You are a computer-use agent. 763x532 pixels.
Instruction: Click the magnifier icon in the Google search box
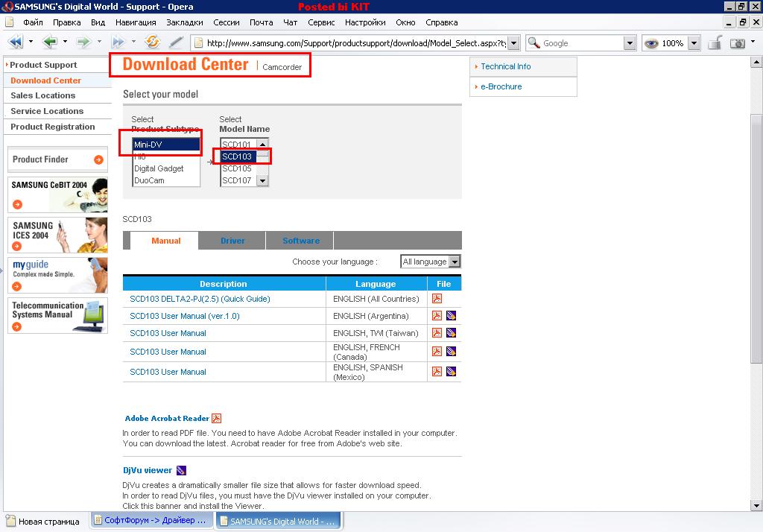click(534, 42)
